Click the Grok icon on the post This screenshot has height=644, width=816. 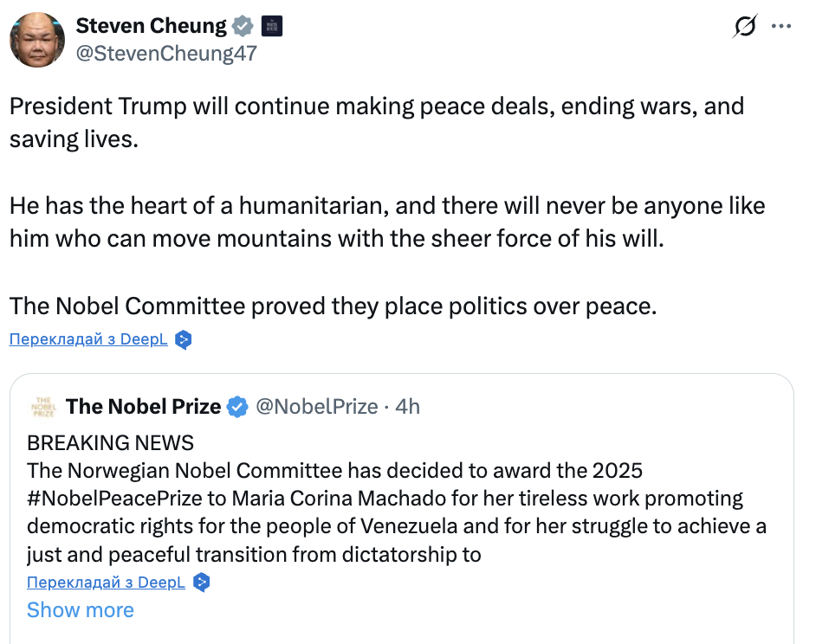point(743,28)
